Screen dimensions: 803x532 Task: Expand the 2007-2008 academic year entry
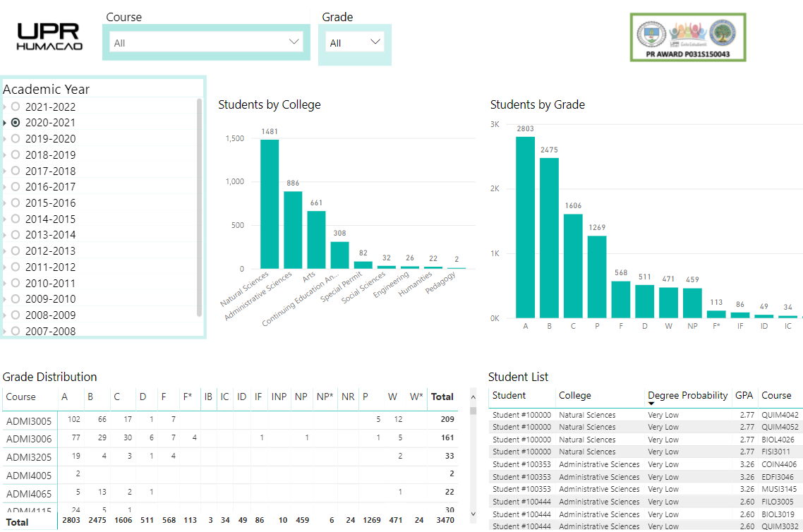coord(5,331)
